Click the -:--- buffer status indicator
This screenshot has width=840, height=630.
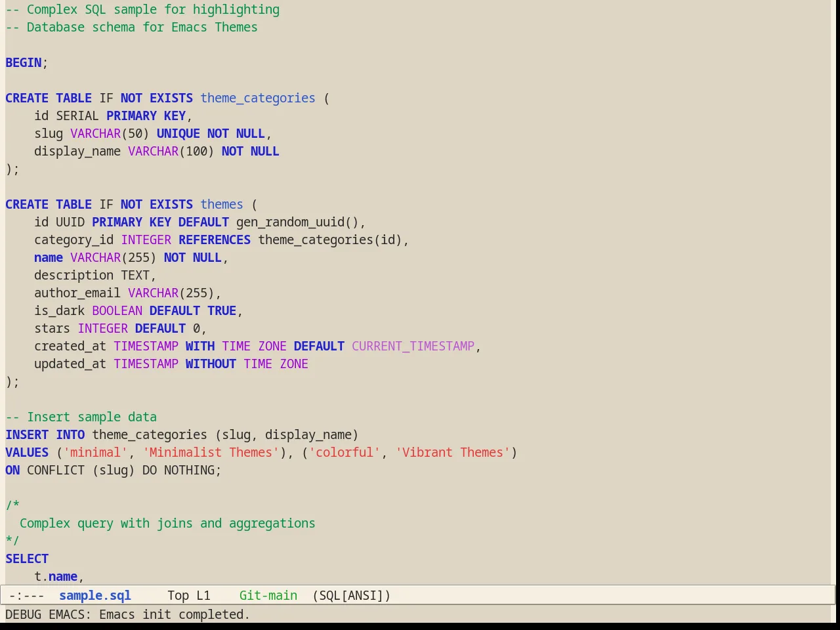click(27, 595)
